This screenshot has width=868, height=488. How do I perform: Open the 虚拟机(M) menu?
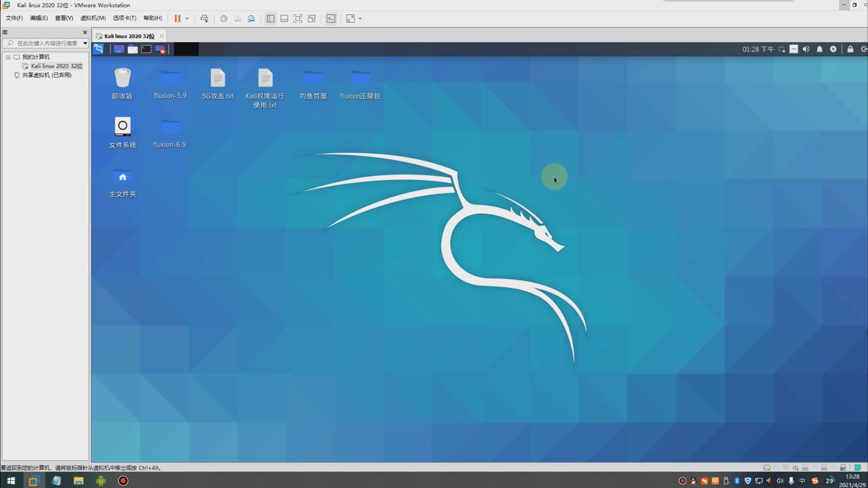point(93,18)
